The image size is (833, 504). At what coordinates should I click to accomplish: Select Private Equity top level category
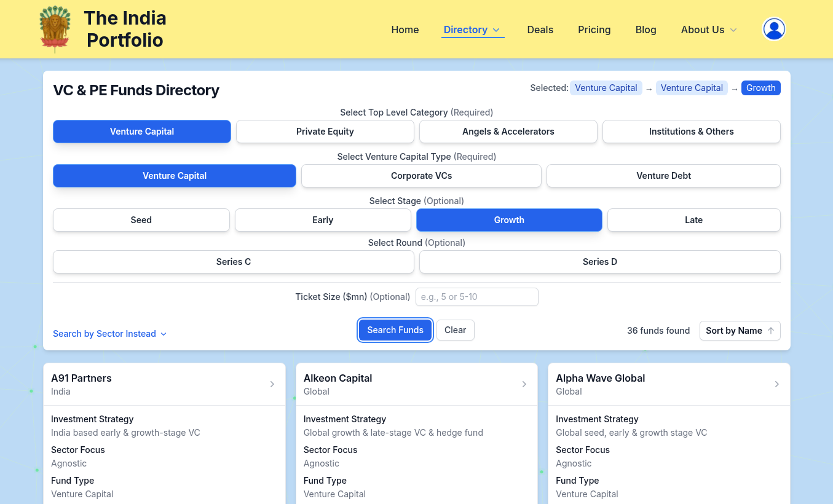(x=325, y=132)
